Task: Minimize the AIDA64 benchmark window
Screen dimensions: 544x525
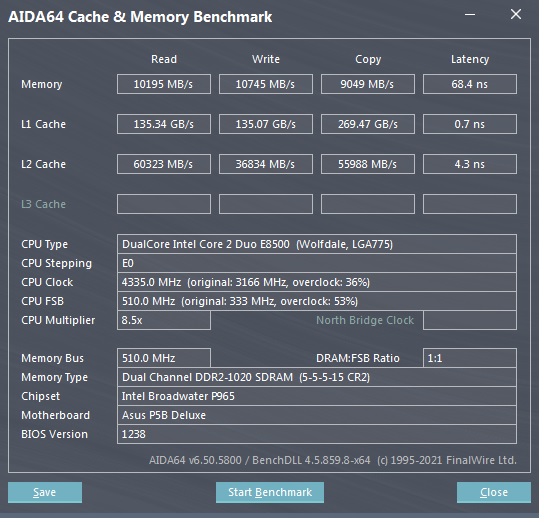Action: point(470,15)
